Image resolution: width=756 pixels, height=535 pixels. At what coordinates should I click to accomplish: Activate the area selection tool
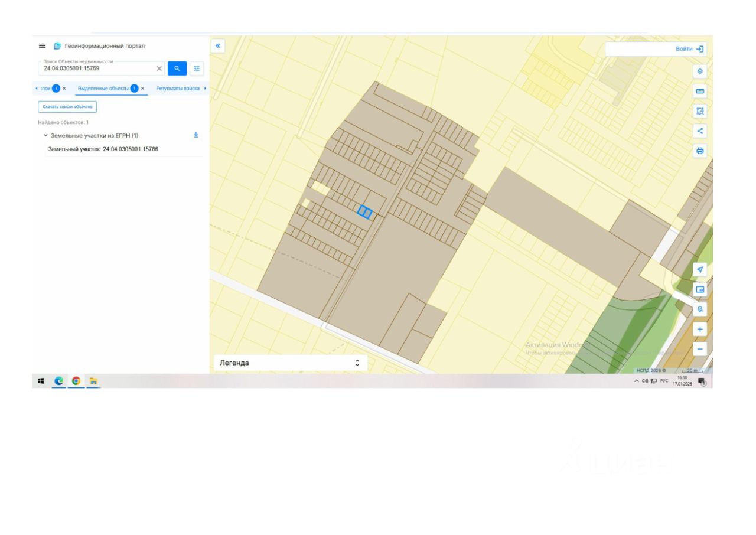point(700,111)
